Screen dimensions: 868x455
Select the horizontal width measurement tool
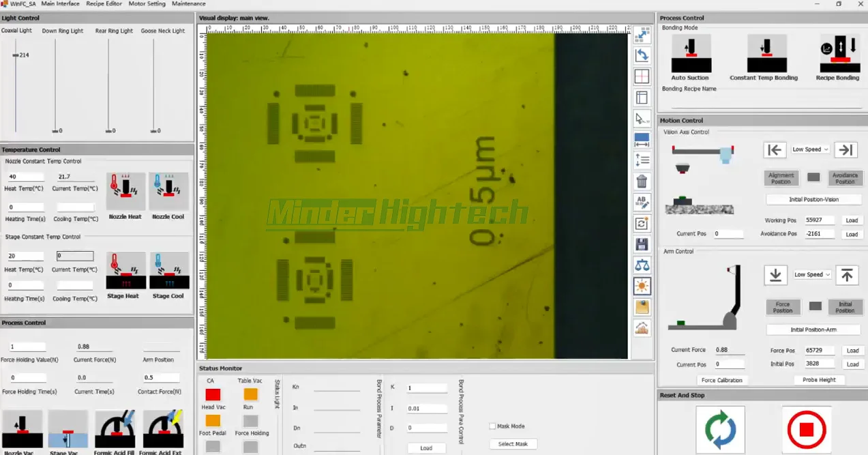[642, 139]
